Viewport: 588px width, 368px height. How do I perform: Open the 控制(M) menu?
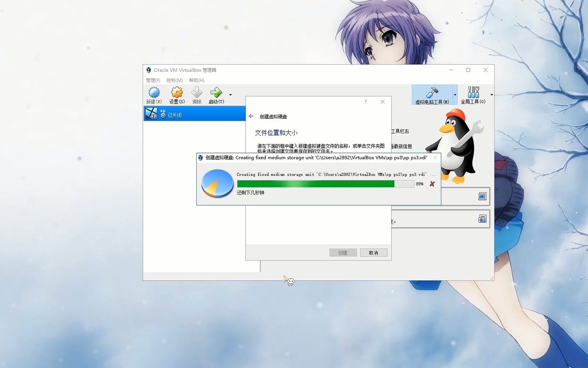[174, 80]
